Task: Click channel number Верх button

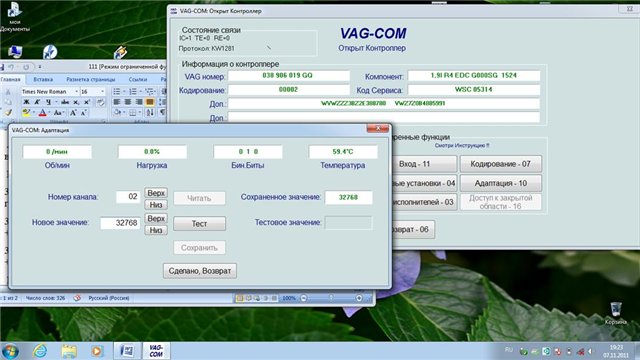Action: (x=156, y=193)
